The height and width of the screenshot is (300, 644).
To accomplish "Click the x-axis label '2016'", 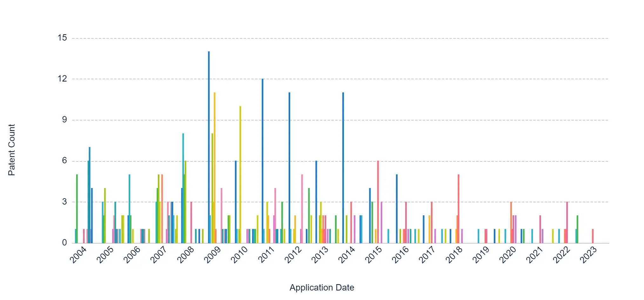I will pos(400,255).
